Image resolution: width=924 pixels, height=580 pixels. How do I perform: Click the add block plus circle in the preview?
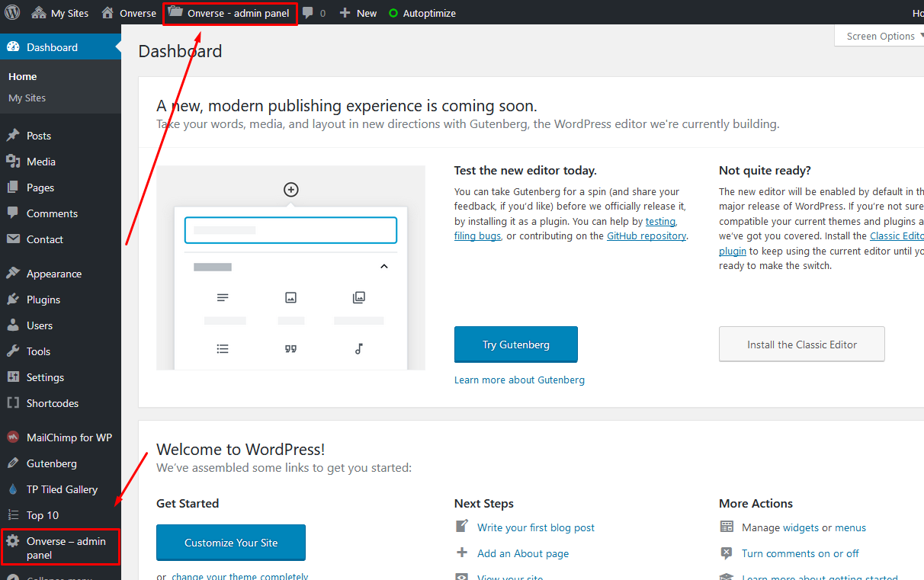click(x=290, y=190)
